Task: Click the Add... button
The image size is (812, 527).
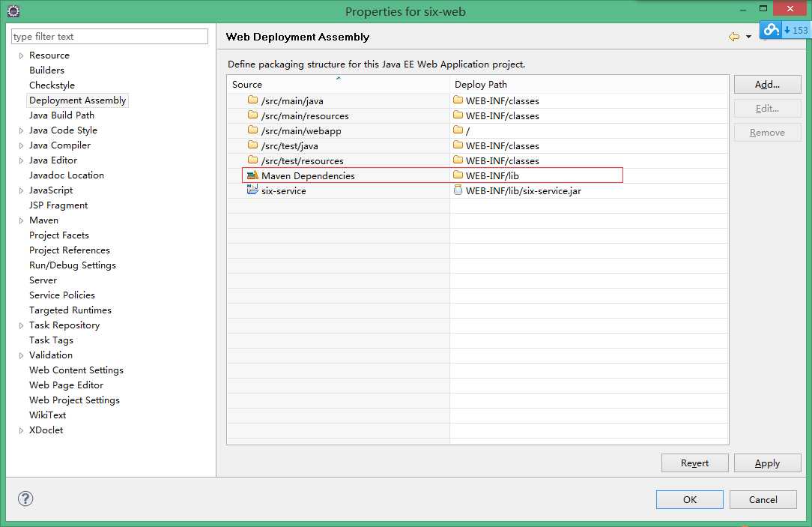Action: pyautogui.click(x=767, y=85)
